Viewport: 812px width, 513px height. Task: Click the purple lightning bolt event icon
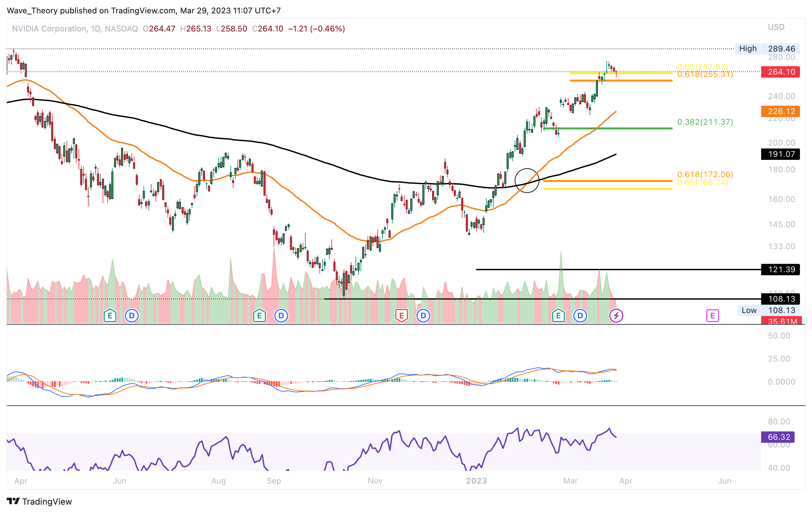(x=616, y=316)
